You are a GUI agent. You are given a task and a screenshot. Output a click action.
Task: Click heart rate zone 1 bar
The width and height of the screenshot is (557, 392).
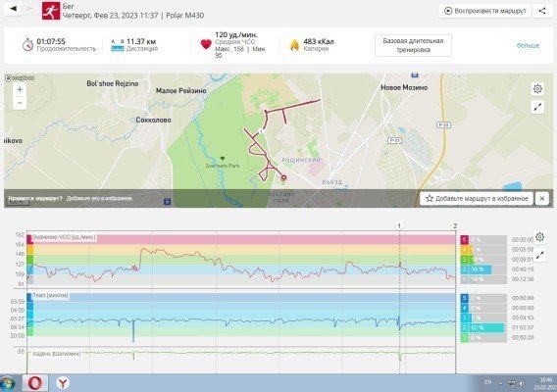(483, 279)
